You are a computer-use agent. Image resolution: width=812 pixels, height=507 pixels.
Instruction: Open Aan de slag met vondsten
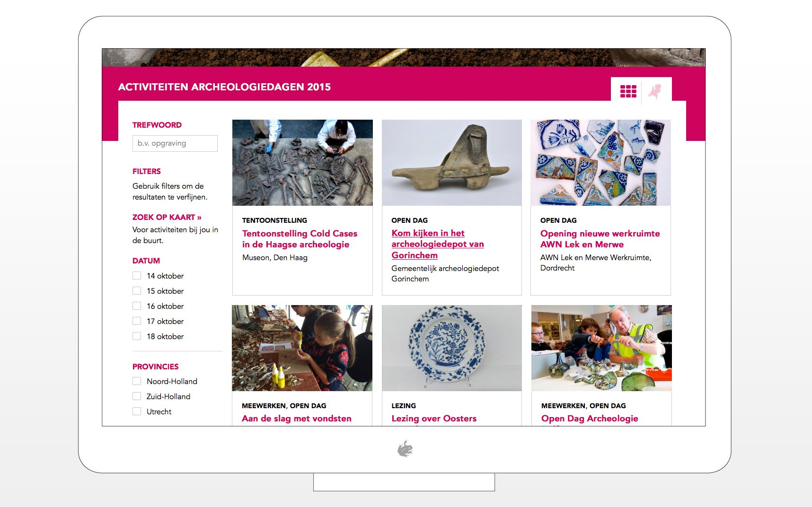297,419
